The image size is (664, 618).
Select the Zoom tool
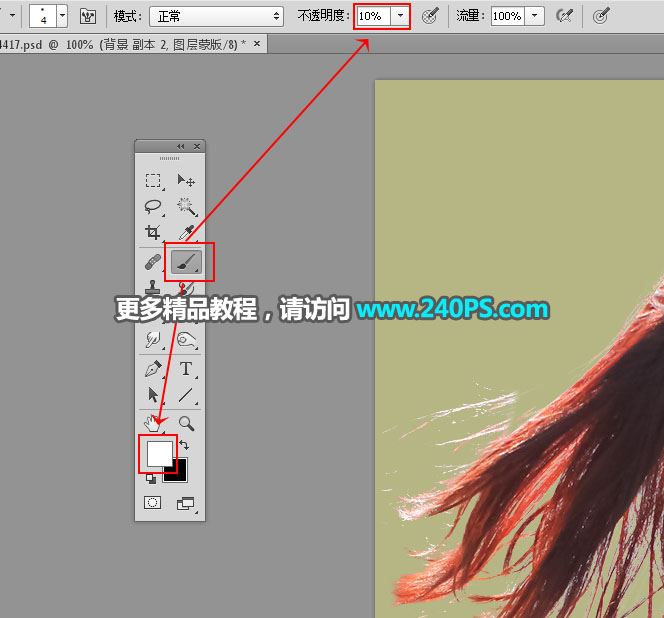tap(186, 423)
